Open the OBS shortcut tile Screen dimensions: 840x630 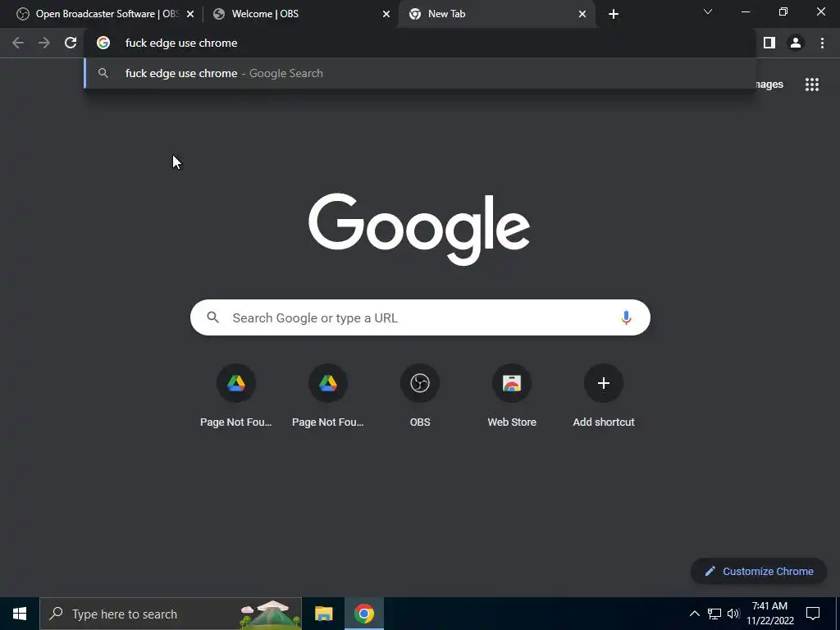click(x=420, y=395)
